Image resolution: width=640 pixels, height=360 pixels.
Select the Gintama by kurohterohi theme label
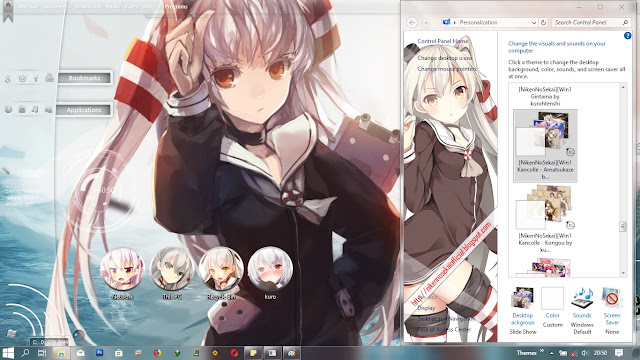point(545,96)
